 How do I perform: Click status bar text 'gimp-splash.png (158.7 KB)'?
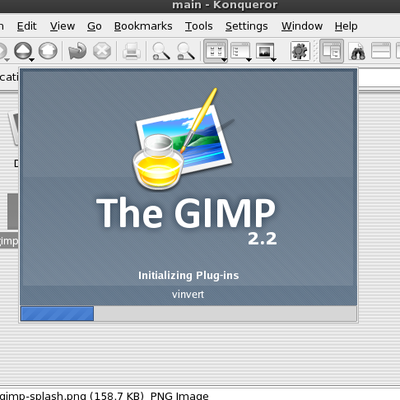click(x=72, y=396)
